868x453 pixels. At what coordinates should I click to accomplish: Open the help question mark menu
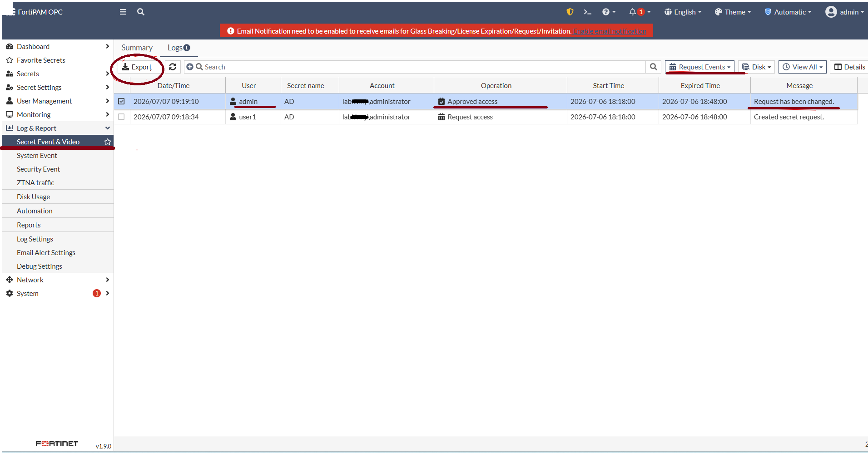[x=609, y=12]
